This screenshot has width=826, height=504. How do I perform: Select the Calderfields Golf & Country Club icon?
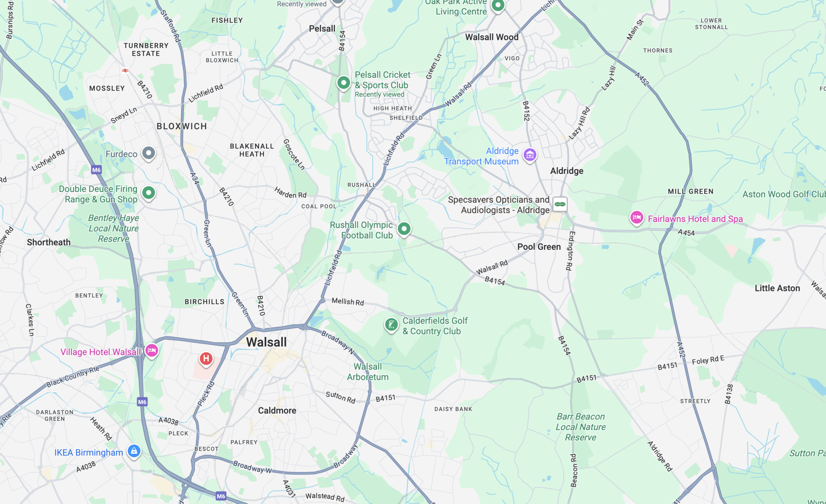[391, 325]
